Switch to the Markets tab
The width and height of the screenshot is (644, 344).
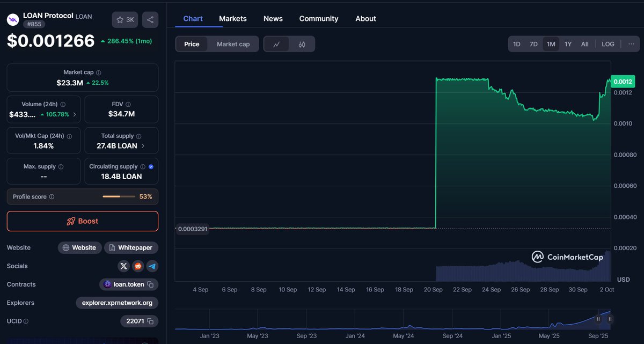233,18
